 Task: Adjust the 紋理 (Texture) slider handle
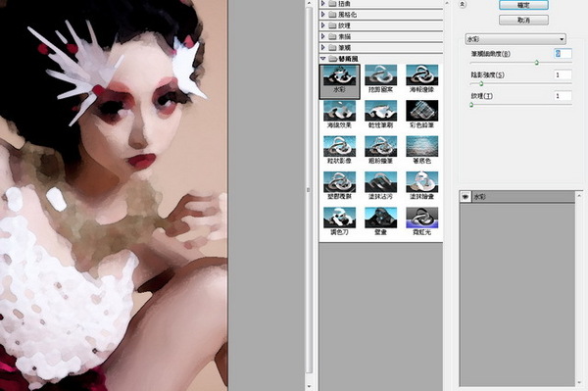click(x=471, y=105)
